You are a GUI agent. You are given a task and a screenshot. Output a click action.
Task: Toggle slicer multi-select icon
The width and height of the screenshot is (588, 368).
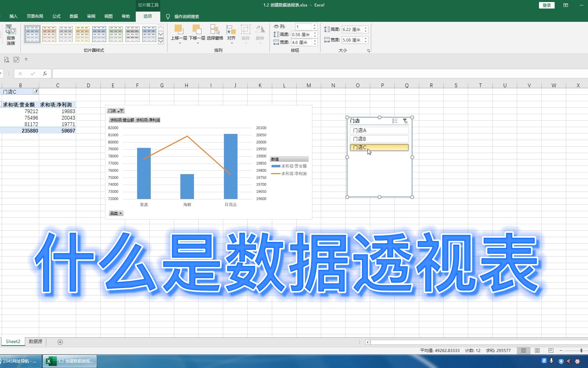395,121
